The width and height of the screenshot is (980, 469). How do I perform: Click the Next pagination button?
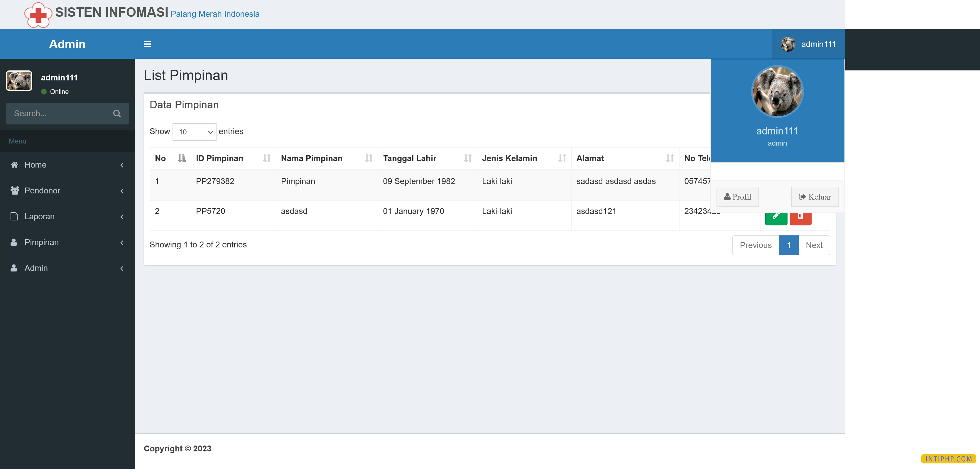pos(814,245)
